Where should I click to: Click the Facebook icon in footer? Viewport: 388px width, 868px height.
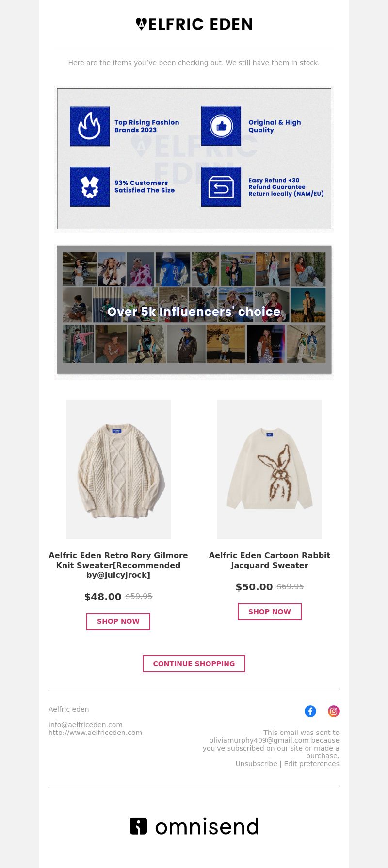(x=310, y=711)
